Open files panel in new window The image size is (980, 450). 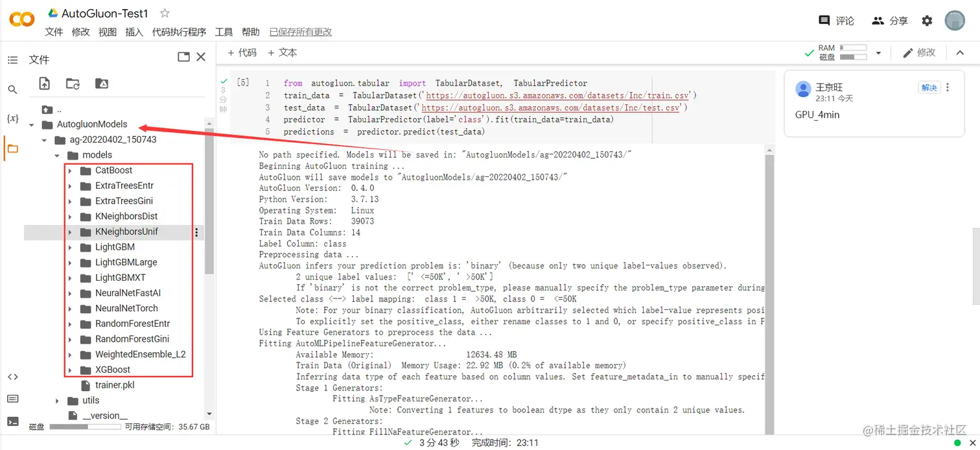tap(183, 57)
